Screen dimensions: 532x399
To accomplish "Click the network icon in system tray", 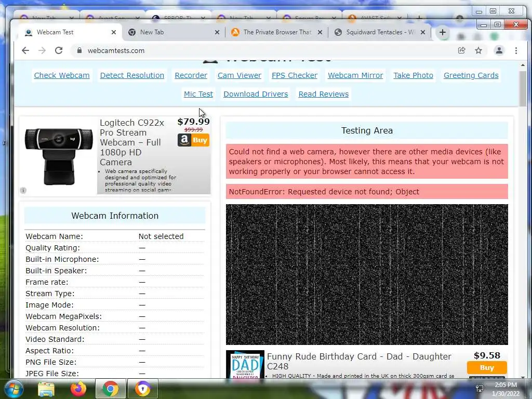I will pyautogui.click(x=480, y=389).
